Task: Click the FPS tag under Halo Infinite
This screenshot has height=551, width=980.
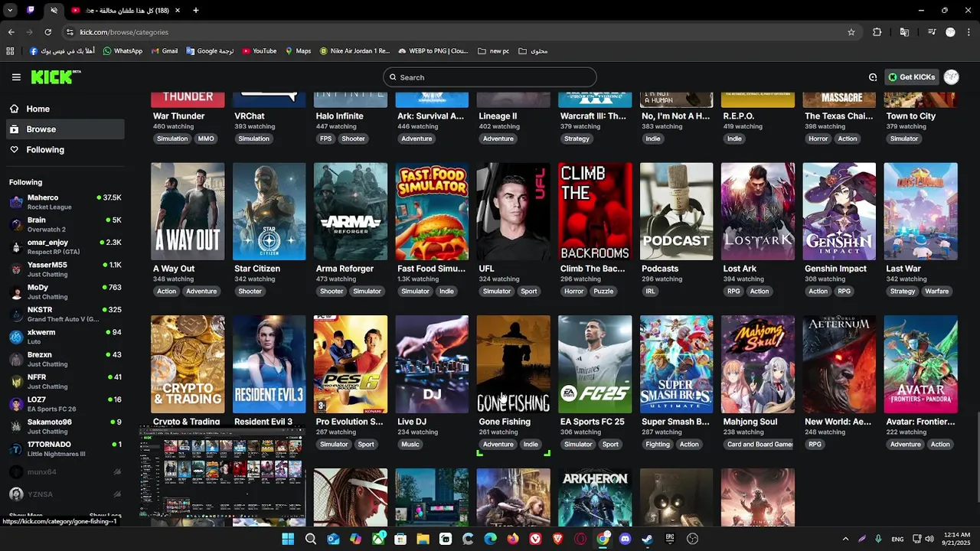Action: pos(325,139)
